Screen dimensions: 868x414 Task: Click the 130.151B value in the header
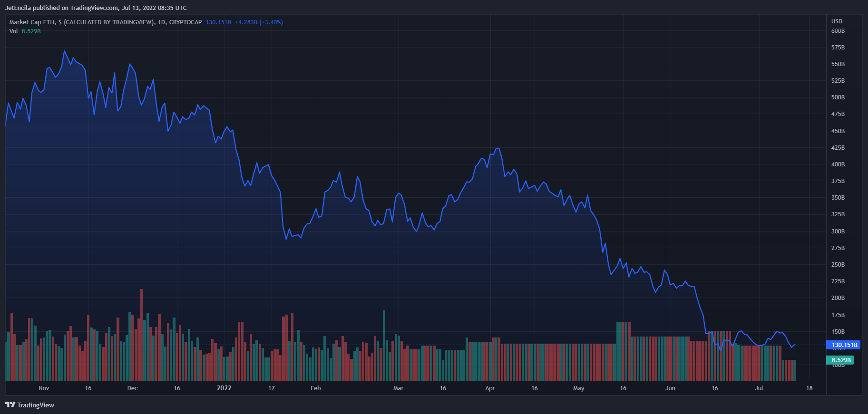pos(218,22)
